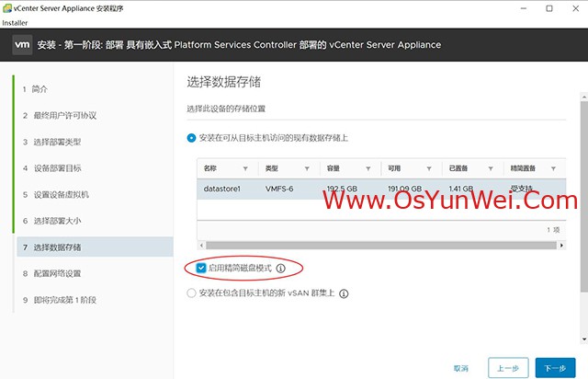Click the 名称 column header
The image size is (588, 379).
[210, 168]
